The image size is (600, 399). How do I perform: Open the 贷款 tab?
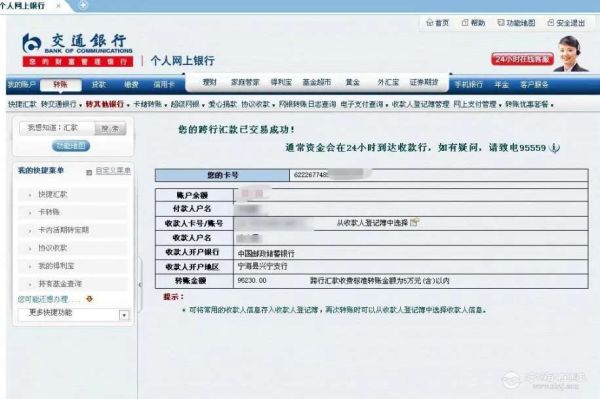pyautogui.click(x=98, y=85)
